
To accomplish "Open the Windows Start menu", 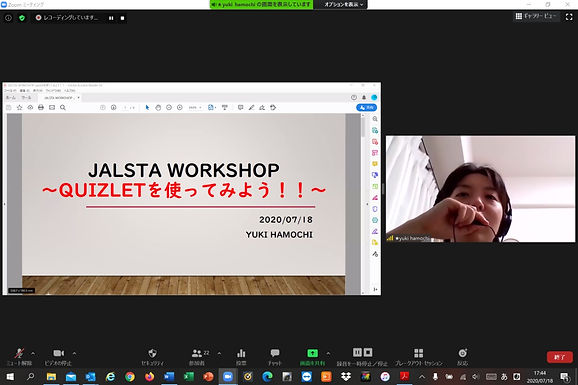I will click(x=10, y=377).
